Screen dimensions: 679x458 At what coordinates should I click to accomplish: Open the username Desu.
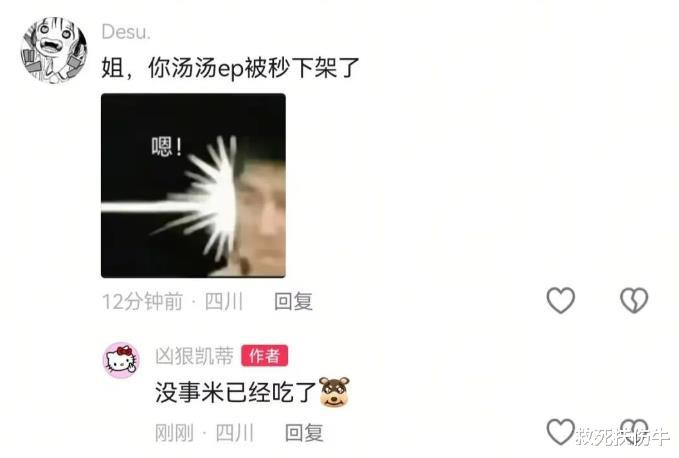pos(126,32)
